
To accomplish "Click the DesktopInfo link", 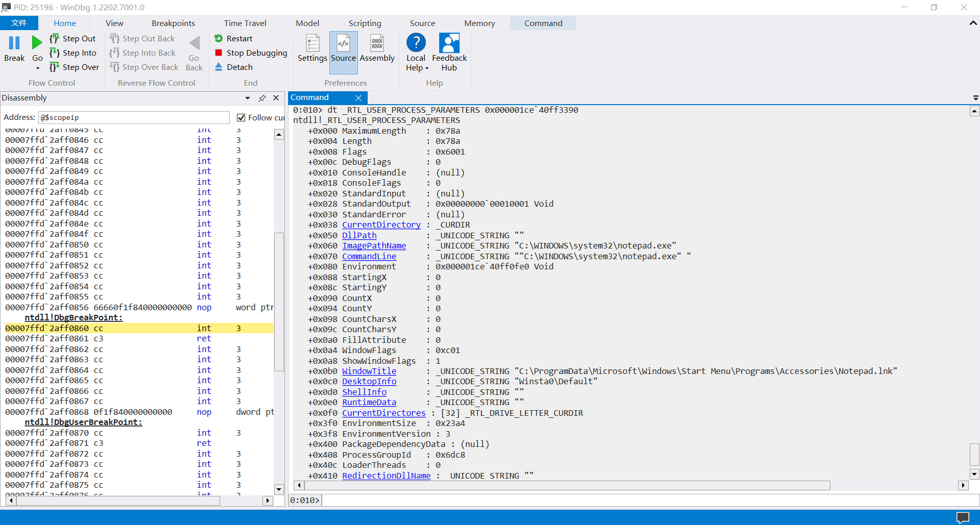I will coord(369,381).
